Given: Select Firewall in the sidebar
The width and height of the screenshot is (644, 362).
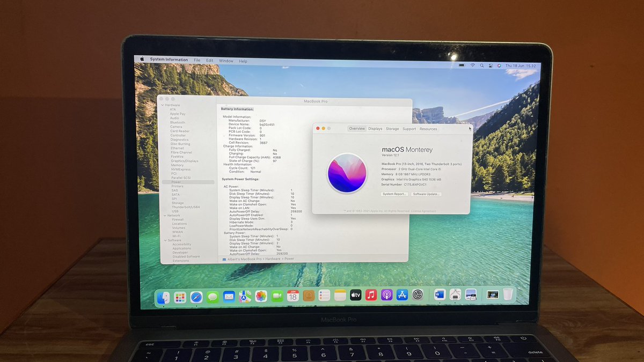Looking at the screenshot, I should tap(178, 219).
